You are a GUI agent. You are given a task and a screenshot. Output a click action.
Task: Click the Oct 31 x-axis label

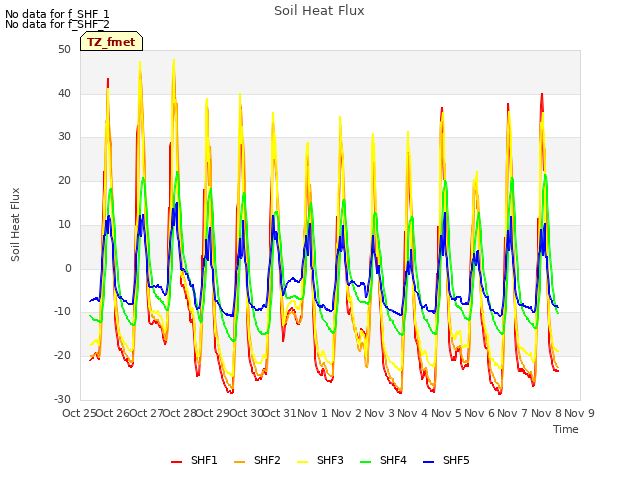tap(280, 413)
